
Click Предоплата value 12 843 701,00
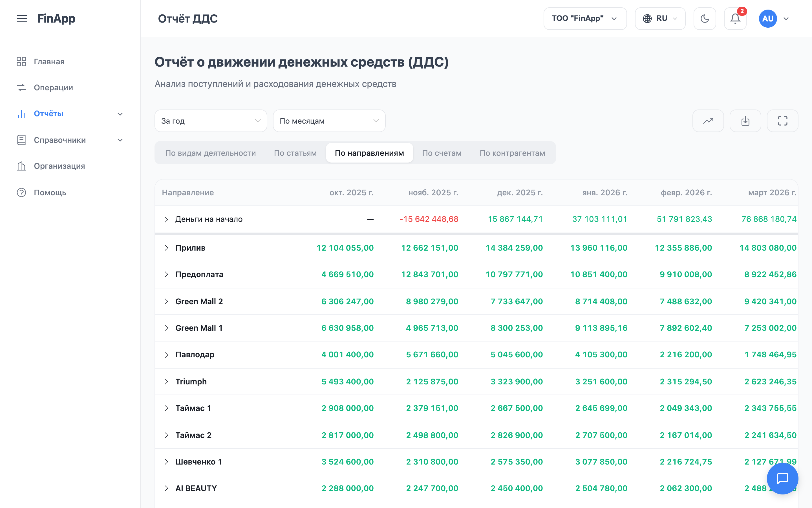429,275
